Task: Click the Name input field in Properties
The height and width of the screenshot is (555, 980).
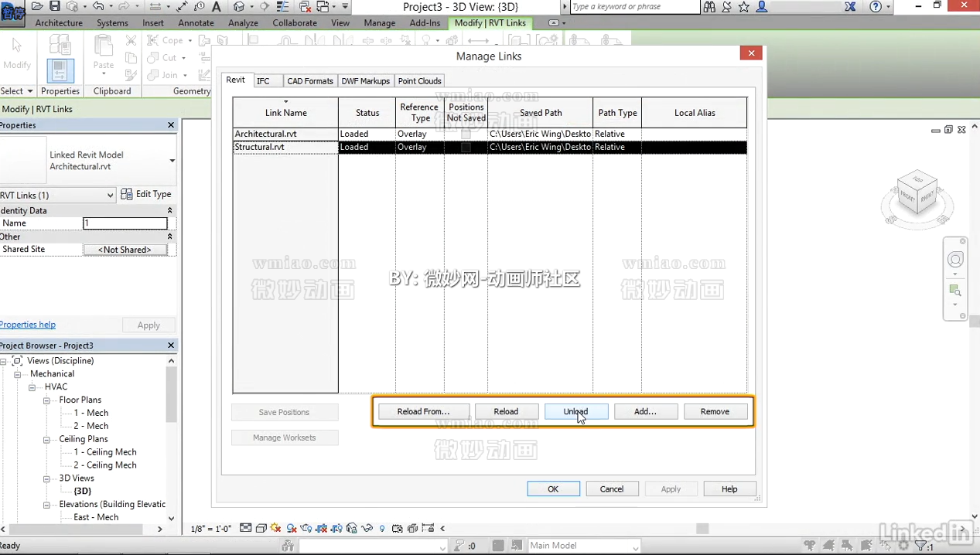Action: pyautogui.click(x=125, y=223)
